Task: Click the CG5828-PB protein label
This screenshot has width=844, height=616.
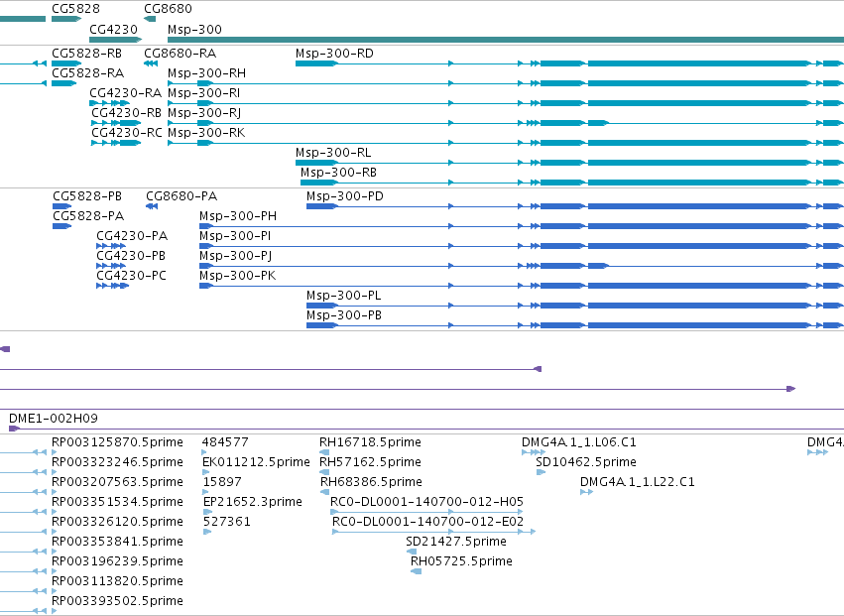Action: coord(87,196)
